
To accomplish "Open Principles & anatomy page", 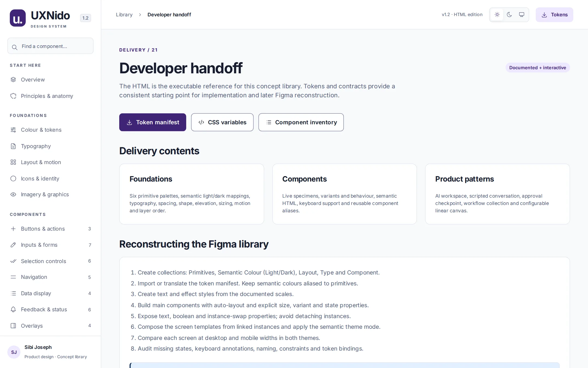I will [50, 96].
